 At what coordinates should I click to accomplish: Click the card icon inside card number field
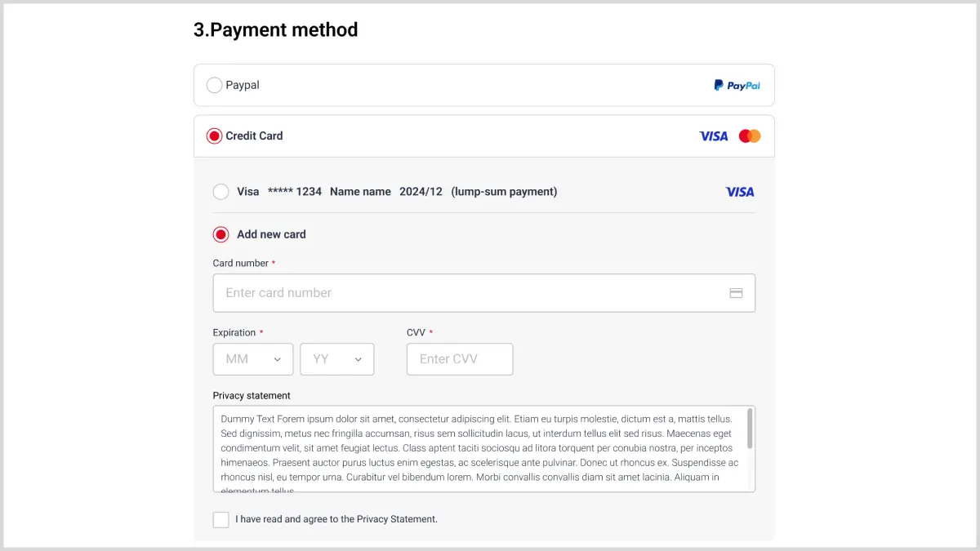coord(736,291)
